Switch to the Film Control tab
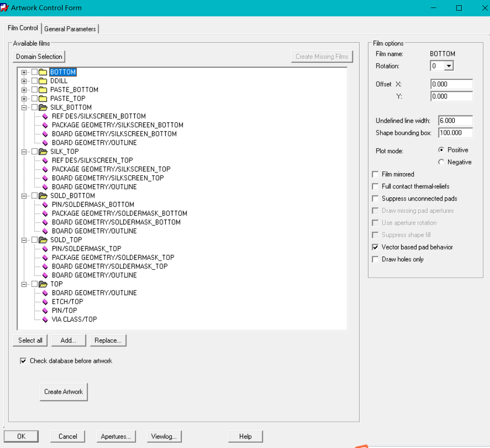This screenshot has height=448, width=490. (23, 28)
